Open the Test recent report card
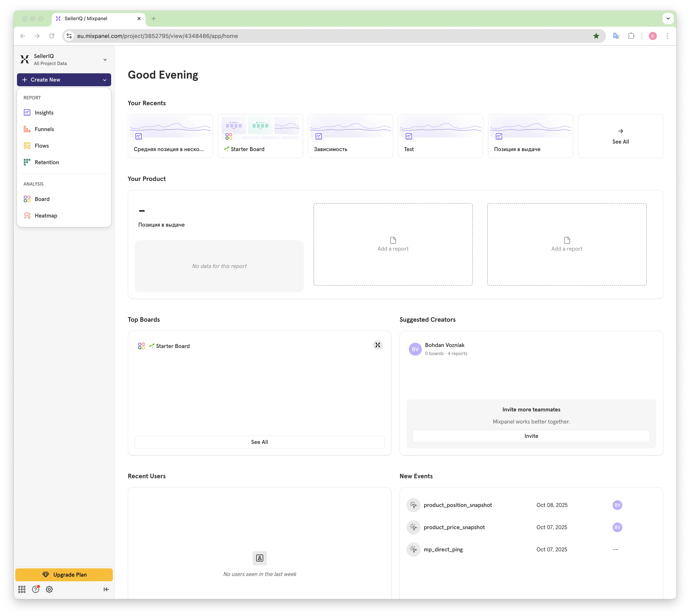This screenshot has width=690, height=616. click(x=440, y=136)
